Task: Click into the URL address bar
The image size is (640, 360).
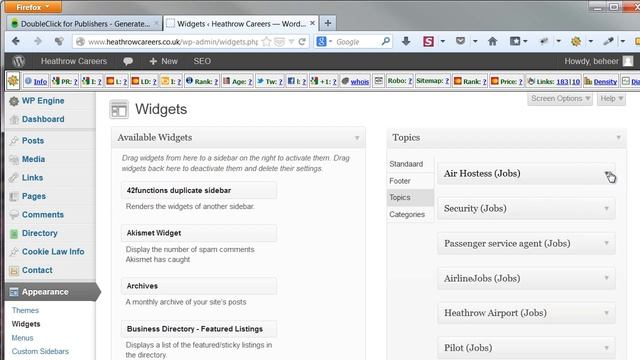Action: pos(172,42)
